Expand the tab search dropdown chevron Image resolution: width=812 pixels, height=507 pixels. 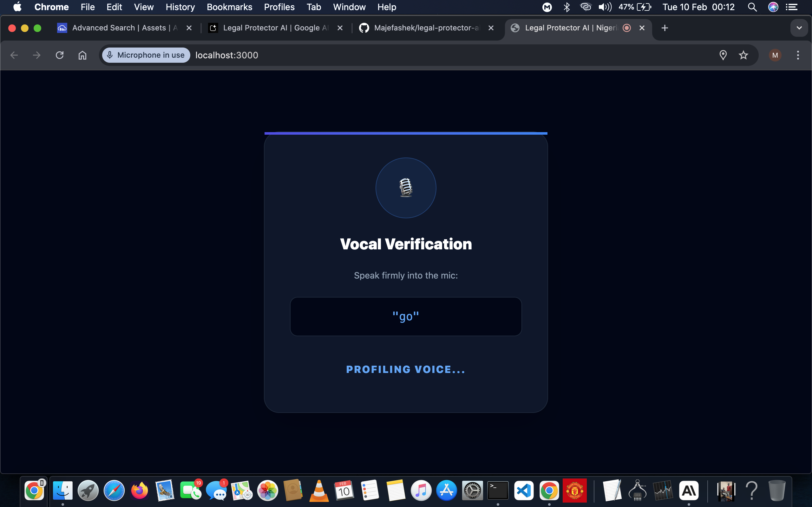(799, 28)
